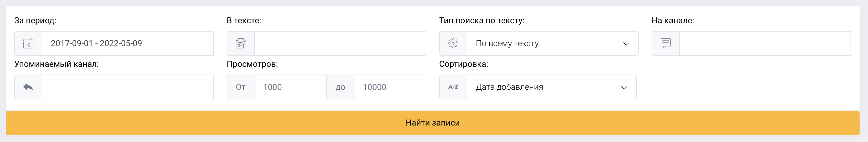Click the reply arrow icon for mentioned channel
Screen dimensions: 868x142
[x=28, y=87]
